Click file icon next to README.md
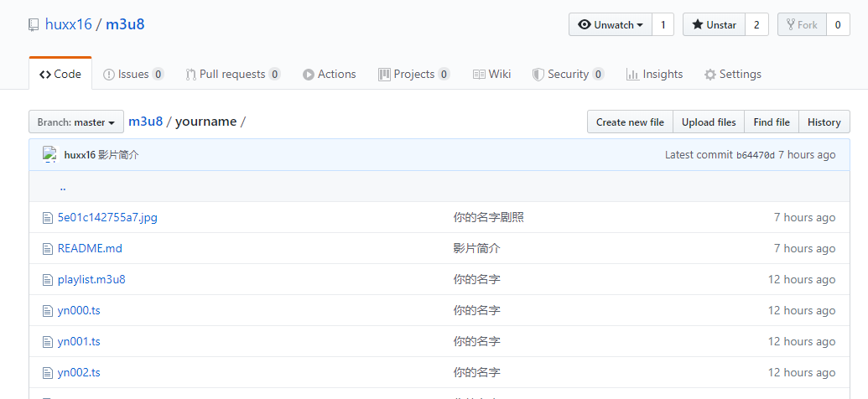 pyautogui.click(x=48, y=248)
